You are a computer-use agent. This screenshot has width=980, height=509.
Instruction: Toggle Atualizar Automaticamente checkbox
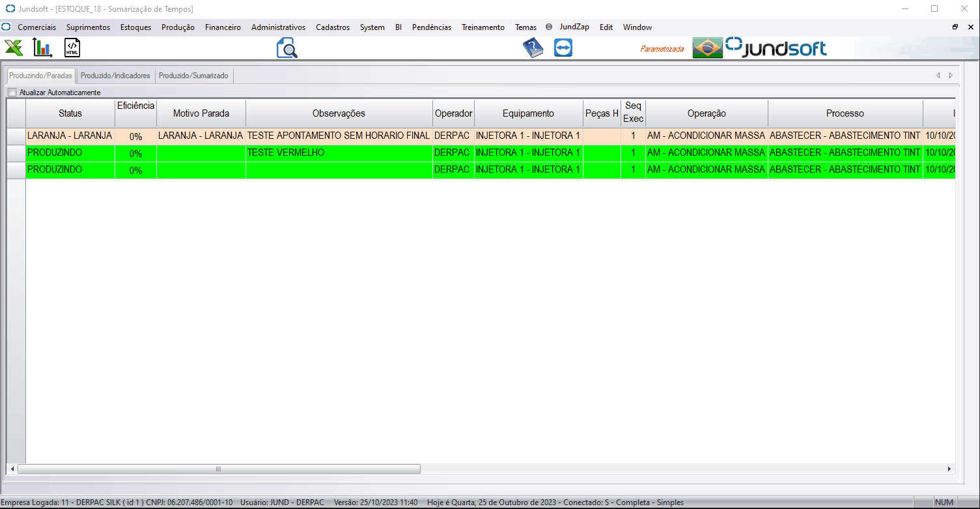tap(12, 93)
